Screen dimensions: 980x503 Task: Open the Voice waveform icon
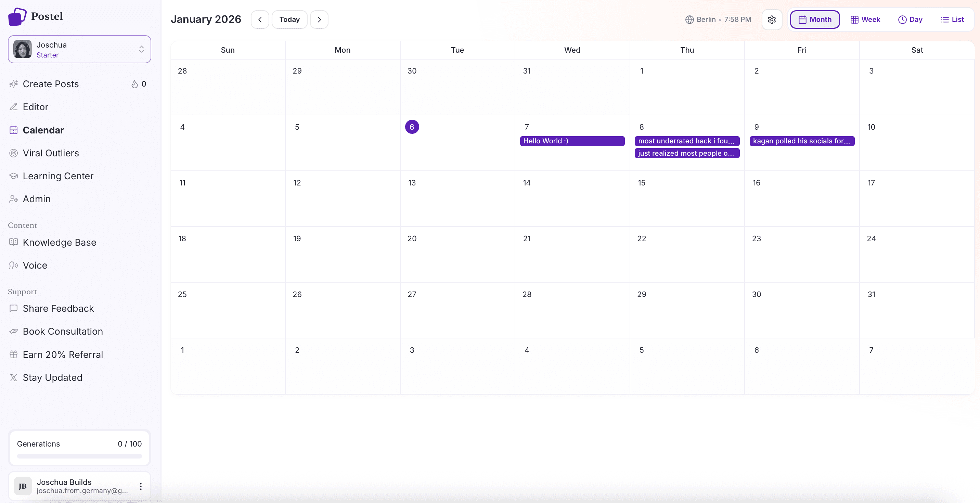coord(14,265)
